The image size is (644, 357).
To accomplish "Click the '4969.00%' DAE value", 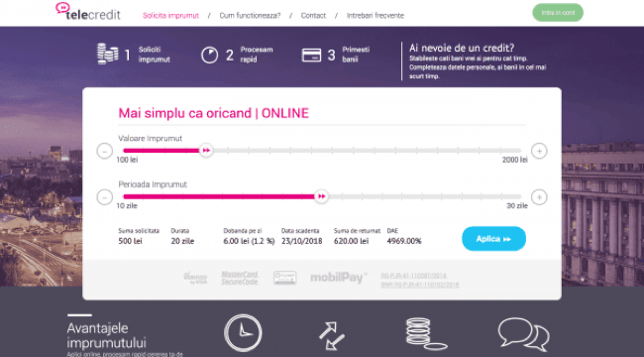I will [x=404, y=241].
